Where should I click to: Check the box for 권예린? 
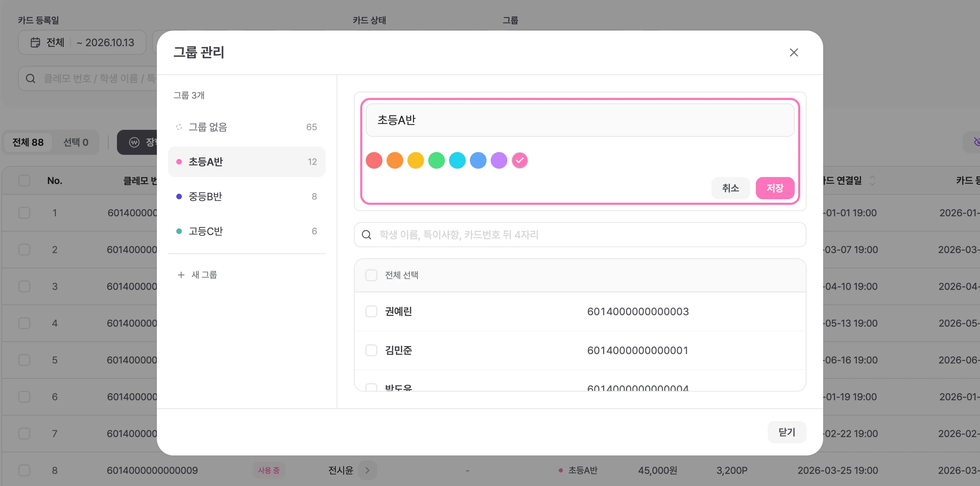[x=371, y=311]
